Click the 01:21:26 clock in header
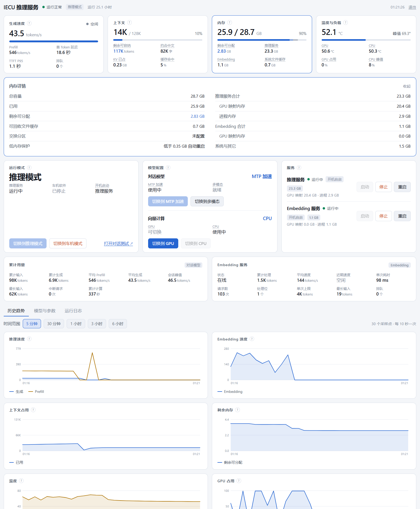 (x=398, y=7)
